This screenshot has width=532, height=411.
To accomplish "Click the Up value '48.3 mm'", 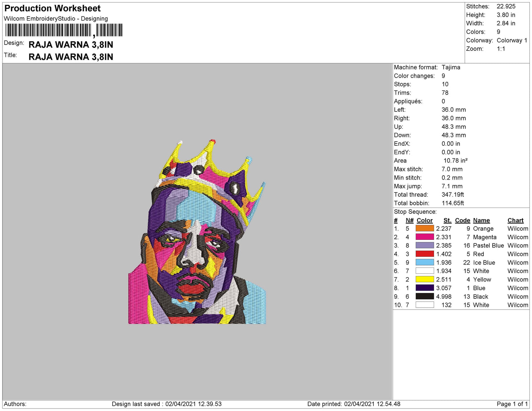I will (454, 127).
